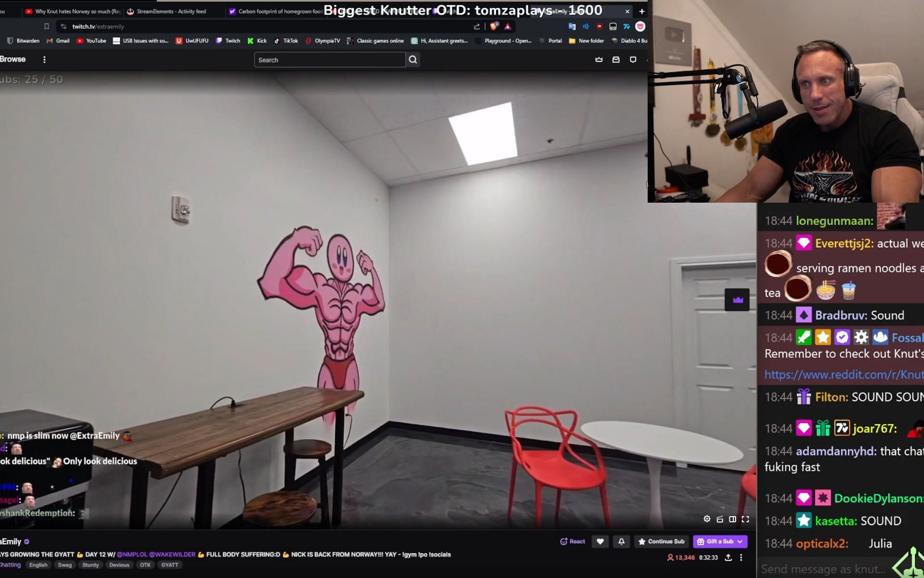Open player settings gear
Image resolution: width=924 pixels, height=578 pixels.
pos(707,519)
